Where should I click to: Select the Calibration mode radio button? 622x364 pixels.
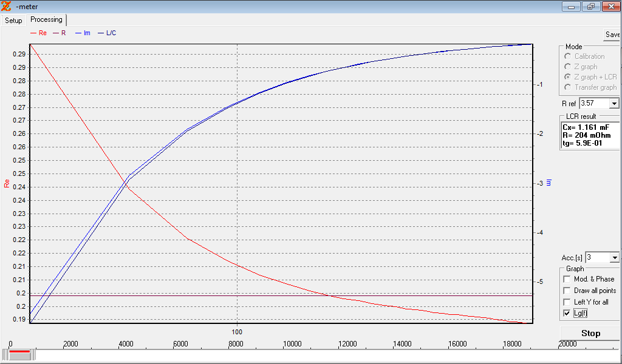[568, 56]
